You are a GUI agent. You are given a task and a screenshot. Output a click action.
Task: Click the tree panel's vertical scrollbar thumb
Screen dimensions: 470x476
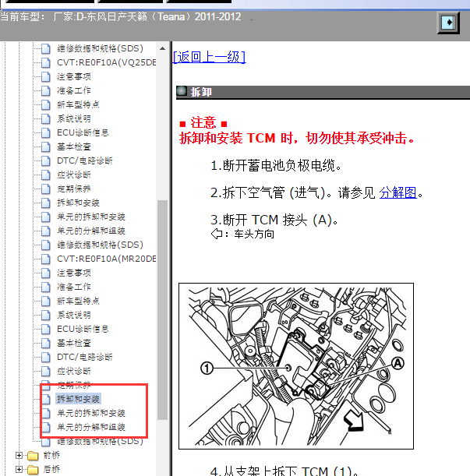163,310
